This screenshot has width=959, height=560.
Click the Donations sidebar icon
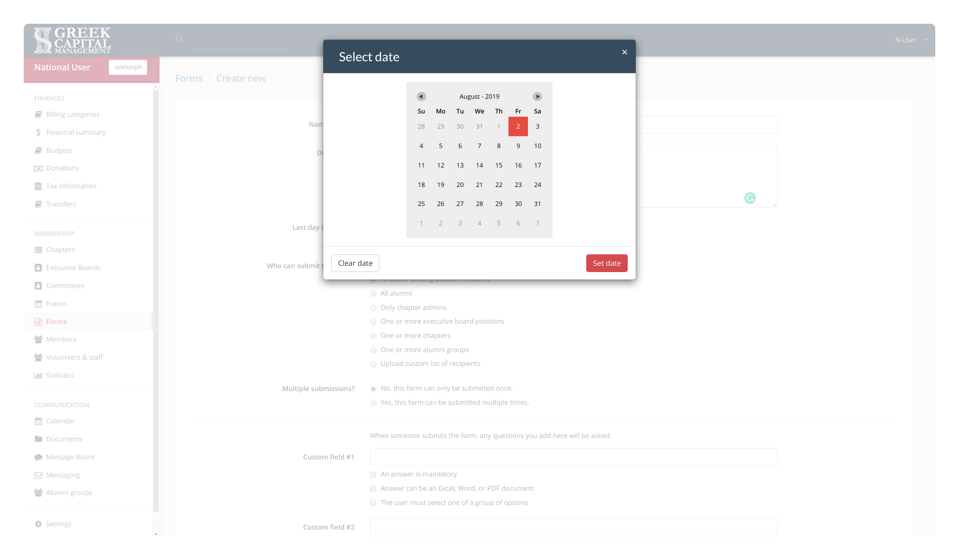38,168
